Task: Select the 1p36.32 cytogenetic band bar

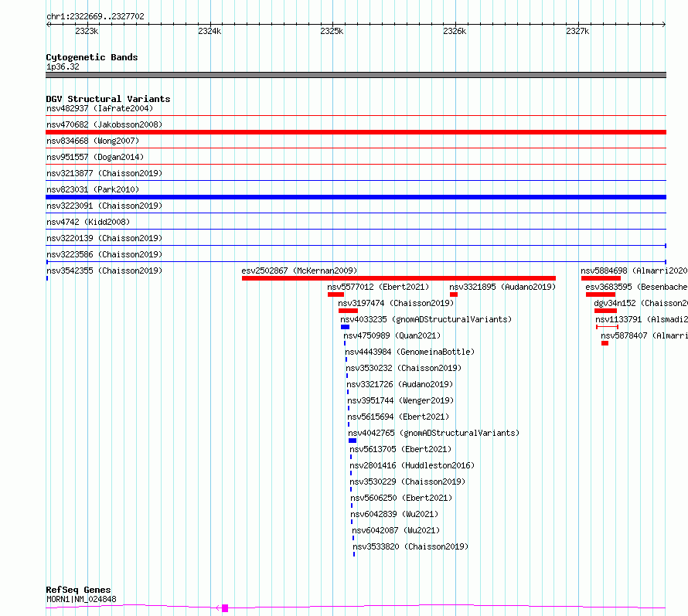Action: point(356,75)
